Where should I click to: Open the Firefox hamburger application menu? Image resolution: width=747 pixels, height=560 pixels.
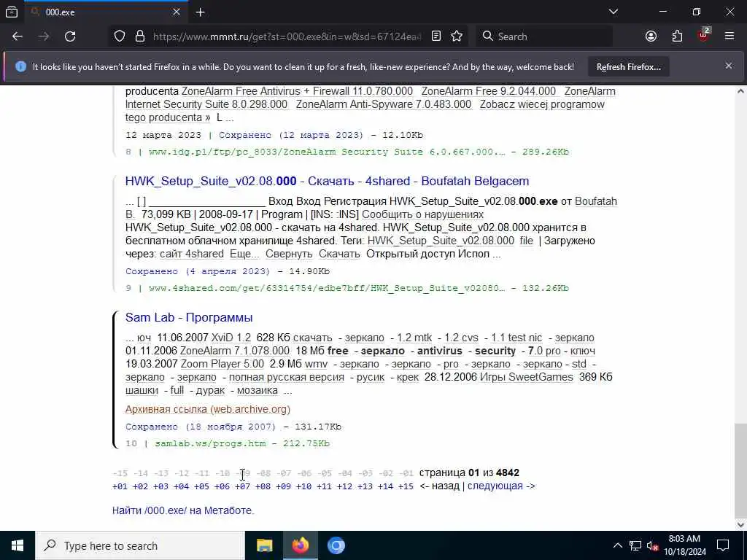click(729, 36)
